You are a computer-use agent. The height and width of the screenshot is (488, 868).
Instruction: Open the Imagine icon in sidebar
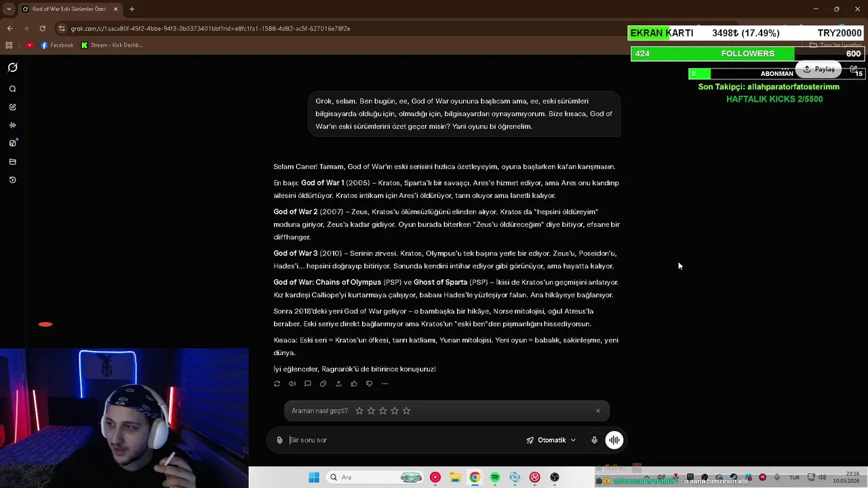click(x=12, y=143)
